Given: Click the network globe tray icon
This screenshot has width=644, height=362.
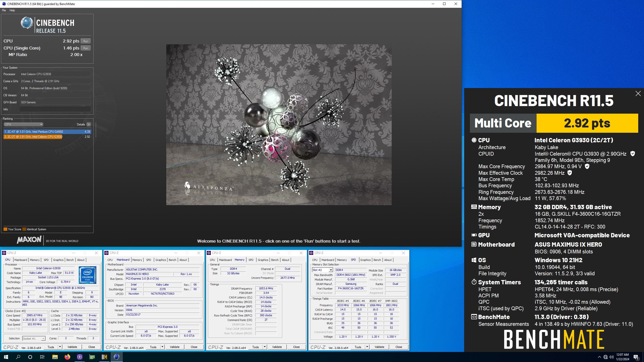Looking at the screenshot, I should [606, 357].
